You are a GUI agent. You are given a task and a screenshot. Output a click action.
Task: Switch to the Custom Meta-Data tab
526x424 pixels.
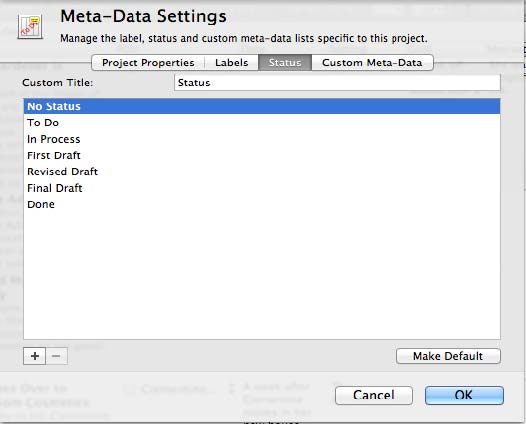(372, 63)
